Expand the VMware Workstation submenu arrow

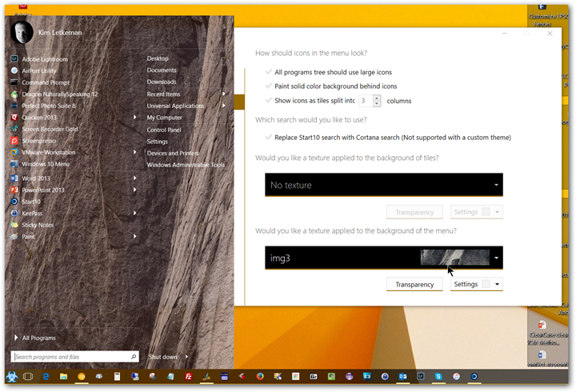(x=135, y=152)
